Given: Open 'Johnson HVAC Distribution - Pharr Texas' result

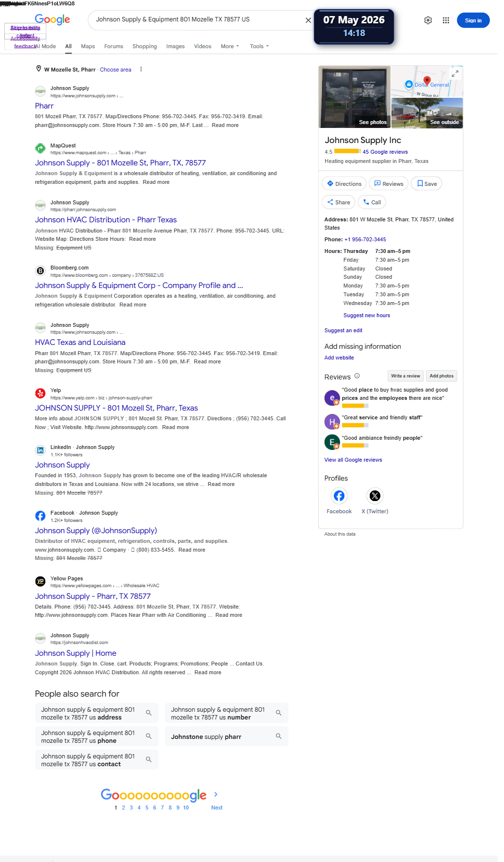Looking at the screenshot, I should pos(106,220).
